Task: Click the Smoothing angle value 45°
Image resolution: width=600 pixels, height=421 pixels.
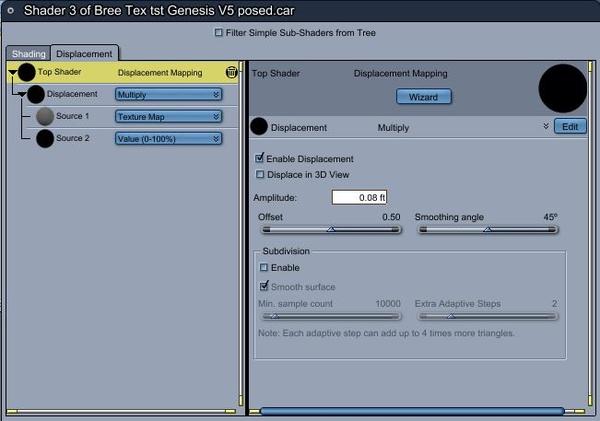Action: click(550, 217)
